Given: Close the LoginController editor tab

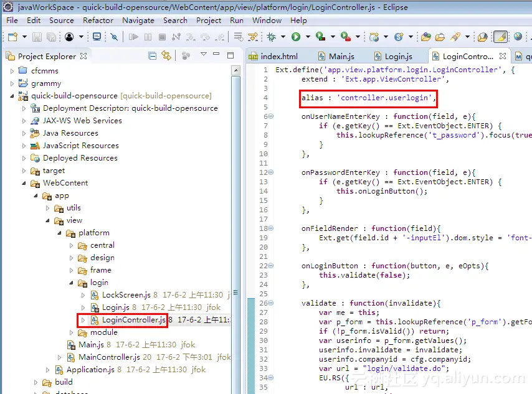Looking at the screenshot, I should click(x=503, y=56).
